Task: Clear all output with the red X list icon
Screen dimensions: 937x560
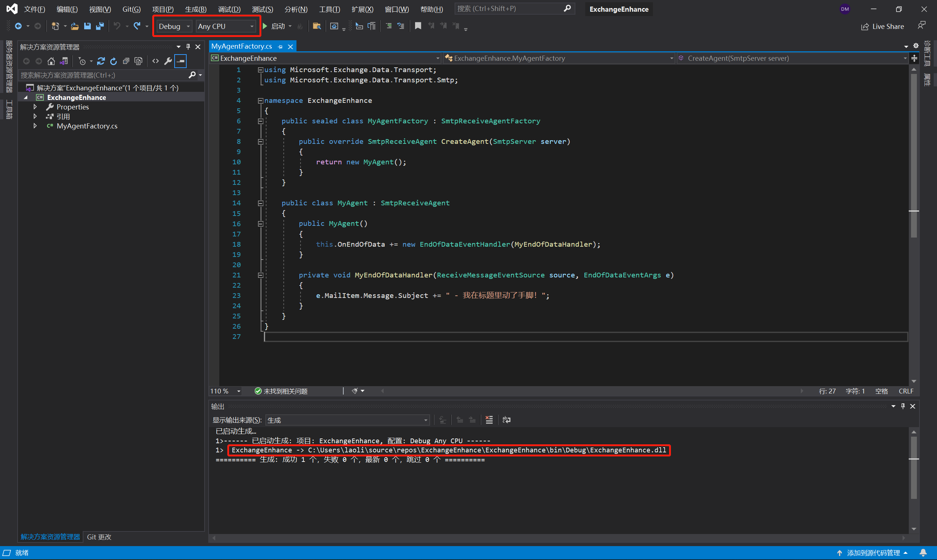Action: click(489, 419)
